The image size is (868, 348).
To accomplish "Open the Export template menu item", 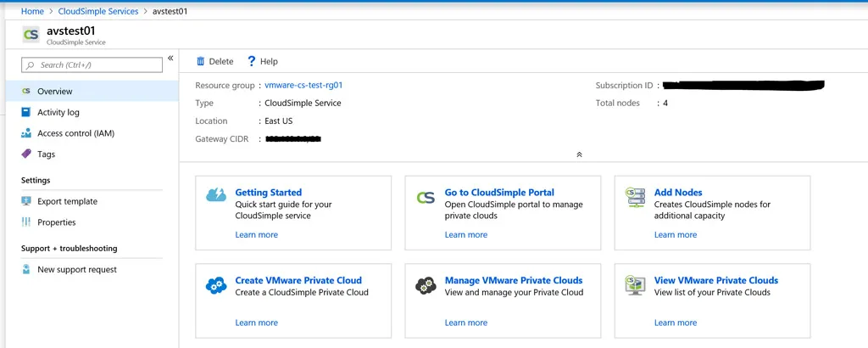I will pyautogui.click(x=92, y=201).
